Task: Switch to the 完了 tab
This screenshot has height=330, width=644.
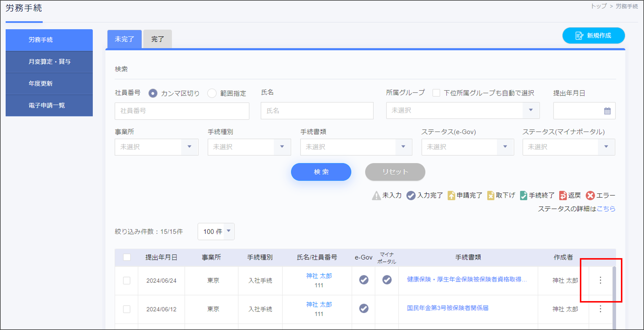Action: tap(157, 39)
